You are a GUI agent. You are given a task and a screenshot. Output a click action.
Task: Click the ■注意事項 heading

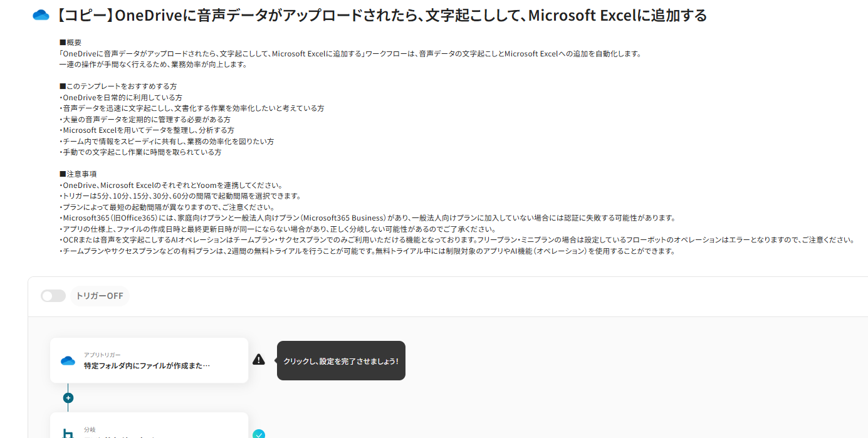(78, 174)
